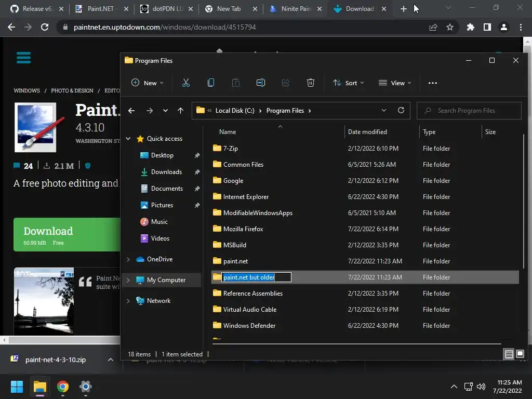Toggle Chrome side panel icon

487,27
